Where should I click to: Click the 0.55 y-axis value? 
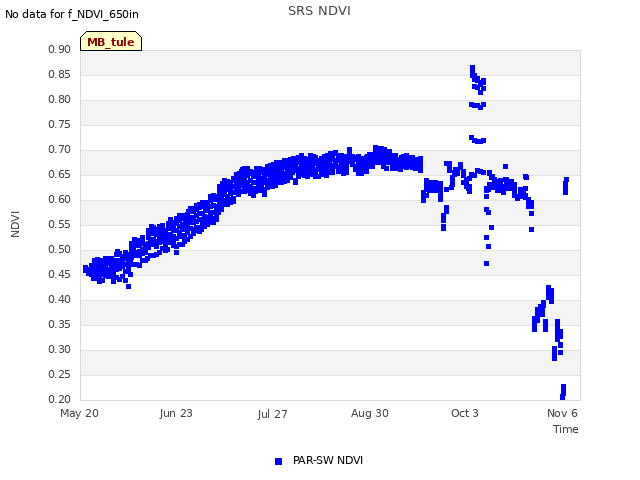click(60, 224)
